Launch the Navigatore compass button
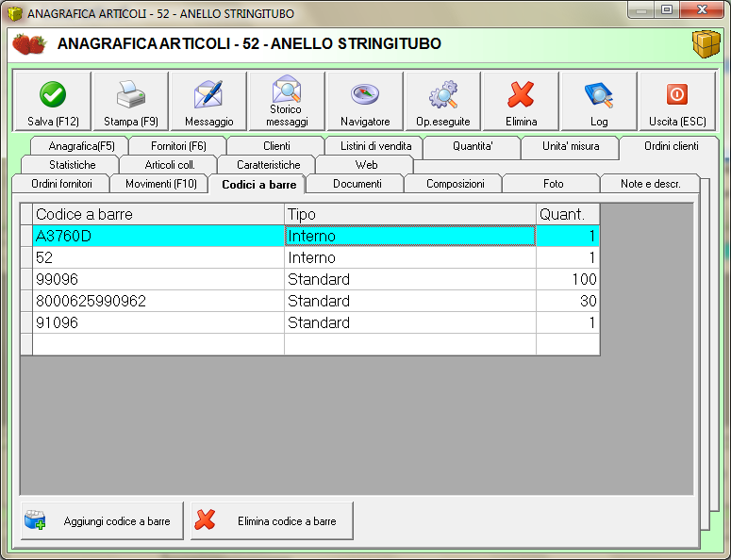 coord(365,101)
